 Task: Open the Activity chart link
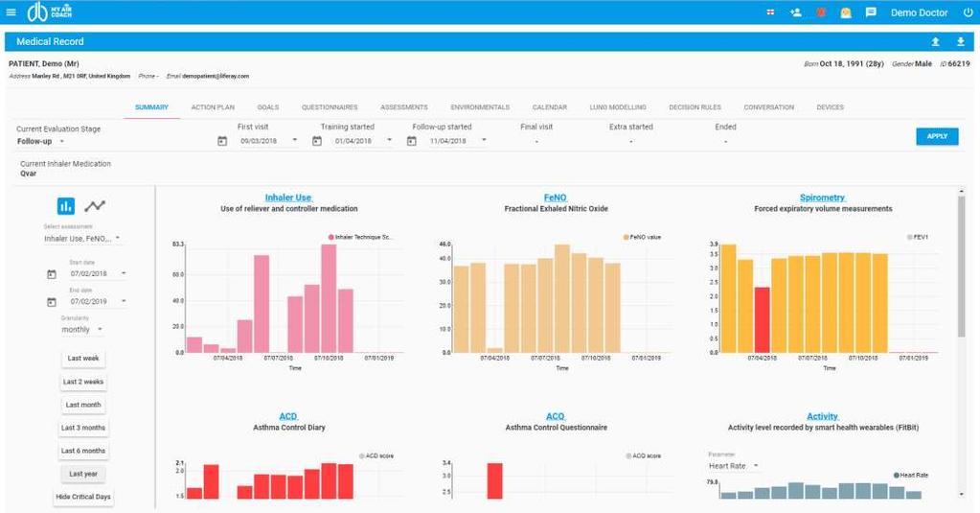pyautogui.click(x=823, y=417)
